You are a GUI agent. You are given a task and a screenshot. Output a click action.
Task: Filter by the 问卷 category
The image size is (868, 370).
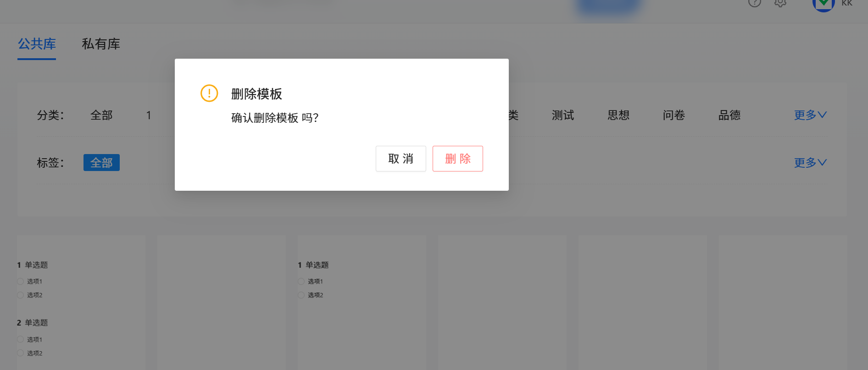674,115
